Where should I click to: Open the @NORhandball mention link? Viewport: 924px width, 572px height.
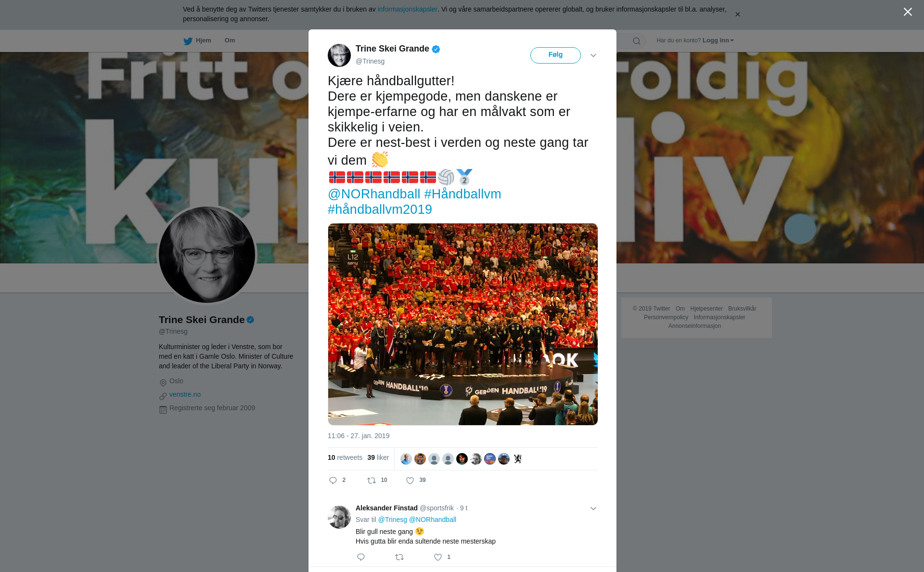tap(374, 194)
